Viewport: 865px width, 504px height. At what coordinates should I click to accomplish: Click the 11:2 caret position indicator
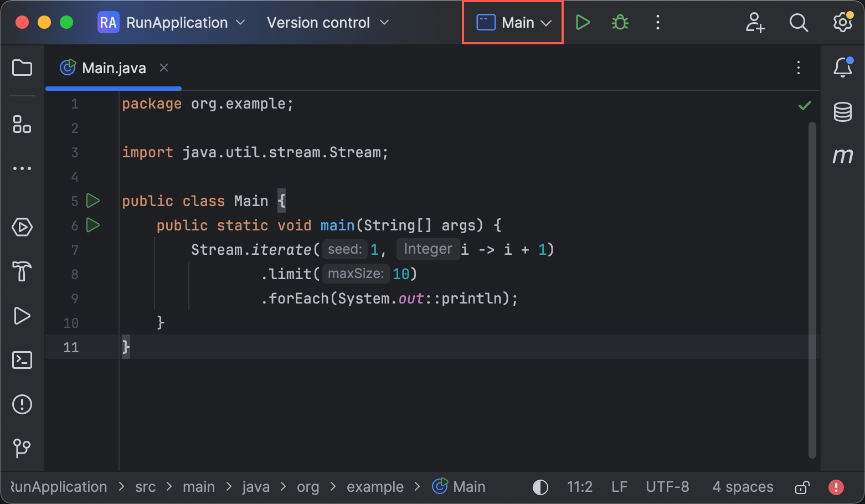(x=579, y=487)
